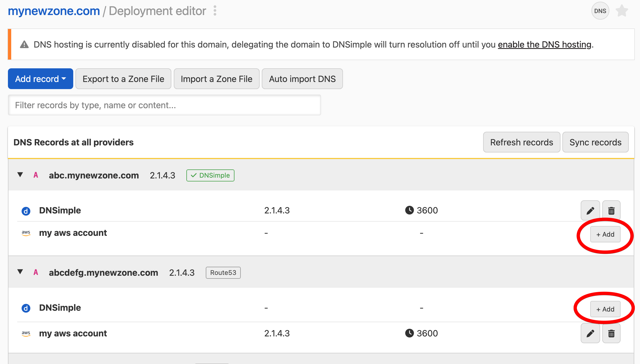Go to mynewzone.com domain page
This screenshot has width=640, height=364.
(x=54, y=11)
